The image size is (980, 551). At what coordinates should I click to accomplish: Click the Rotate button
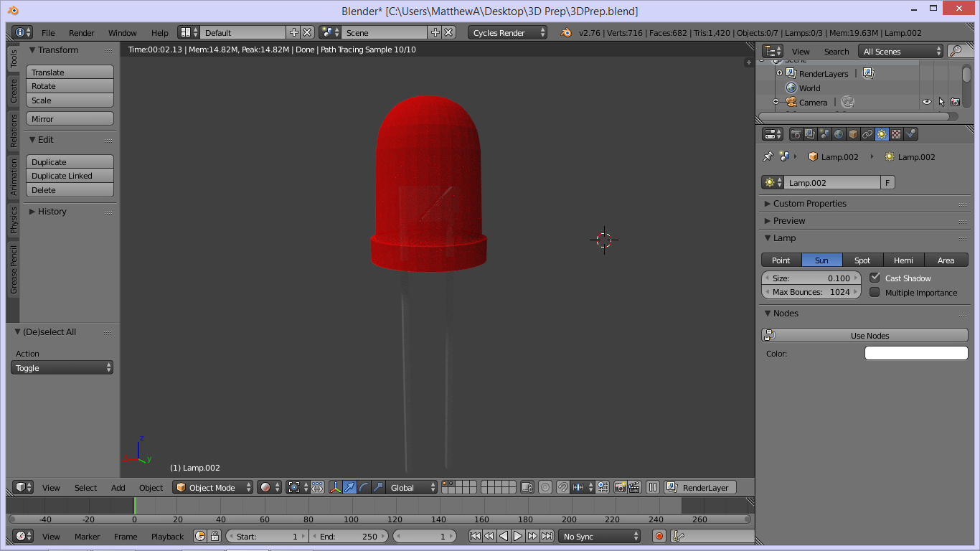(70, 86)
